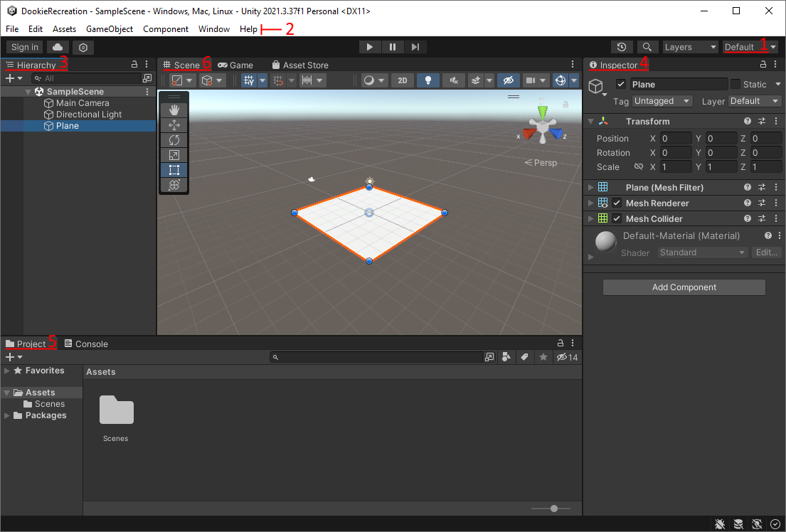Switch to the Console tab

pyautogui.click(x=86, y=344)
